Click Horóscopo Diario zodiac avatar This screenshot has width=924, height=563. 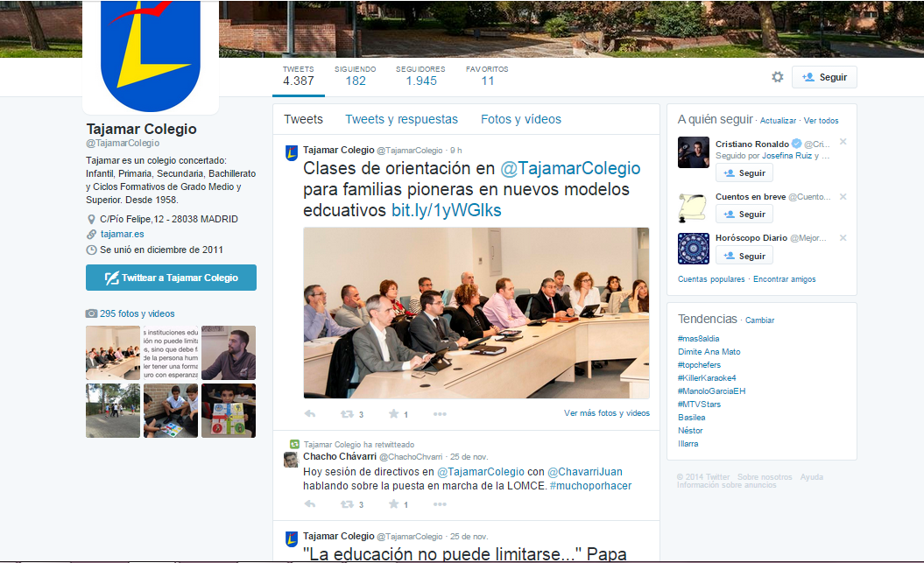pos(693,249)
